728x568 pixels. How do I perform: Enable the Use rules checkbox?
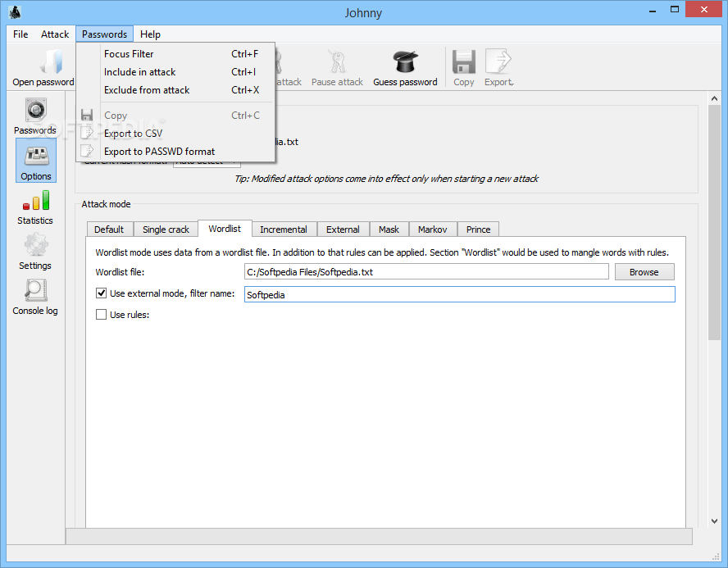(x=101, y=315)
